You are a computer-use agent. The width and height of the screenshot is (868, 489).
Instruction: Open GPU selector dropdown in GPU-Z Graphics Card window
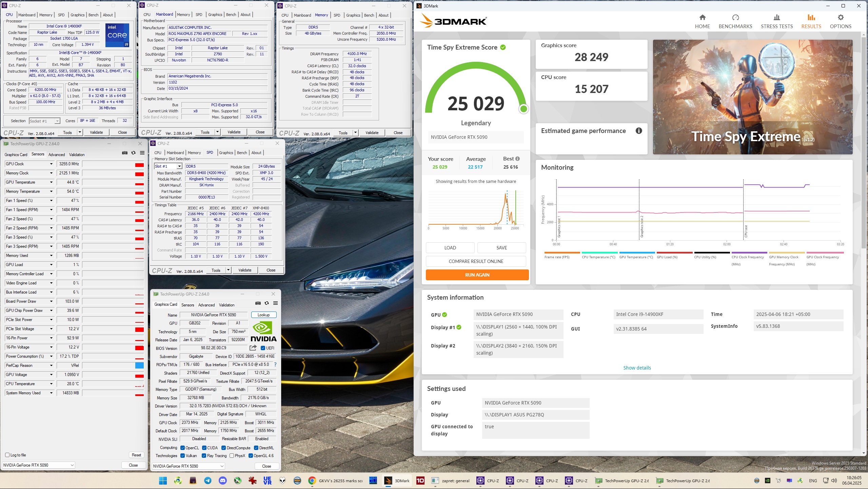point(189,466)
